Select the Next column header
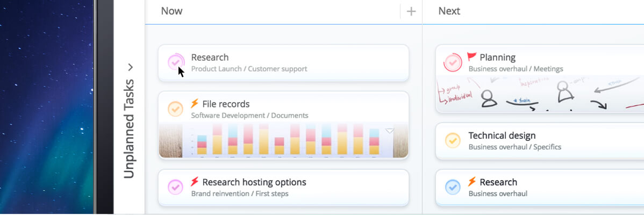Image resolution: width=644 pixels, height=215 pixels. coord(449,11)
